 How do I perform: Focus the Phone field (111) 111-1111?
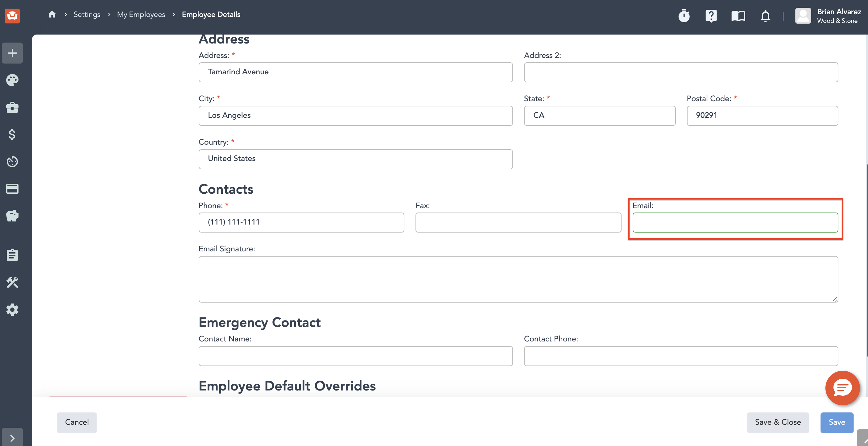pyautogui.click(x=301, y=222)
